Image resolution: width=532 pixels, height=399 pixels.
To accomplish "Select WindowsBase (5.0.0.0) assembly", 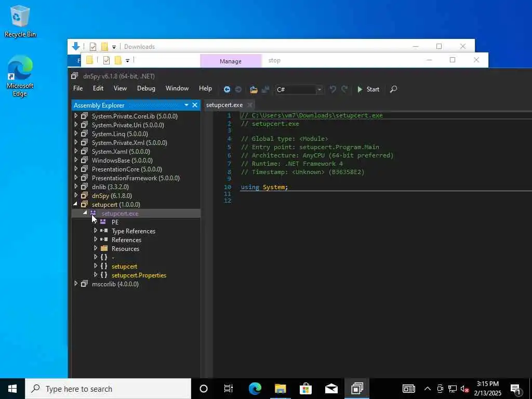I will (x=122, y=161).
